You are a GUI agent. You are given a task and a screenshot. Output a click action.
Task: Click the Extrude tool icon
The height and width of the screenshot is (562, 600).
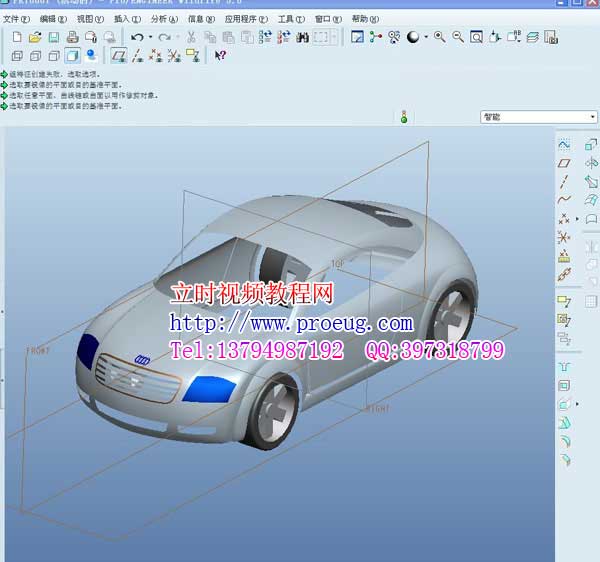(591, 145)
